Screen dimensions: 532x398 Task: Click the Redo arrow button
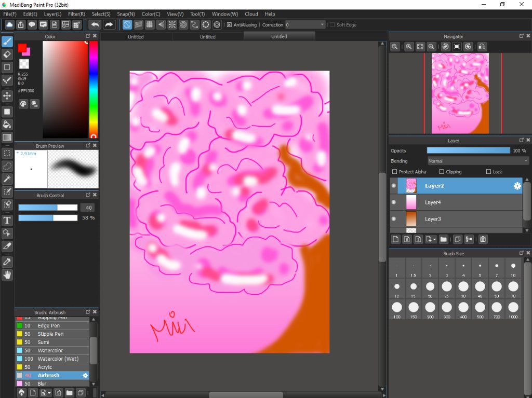click(x=109, y=25)
